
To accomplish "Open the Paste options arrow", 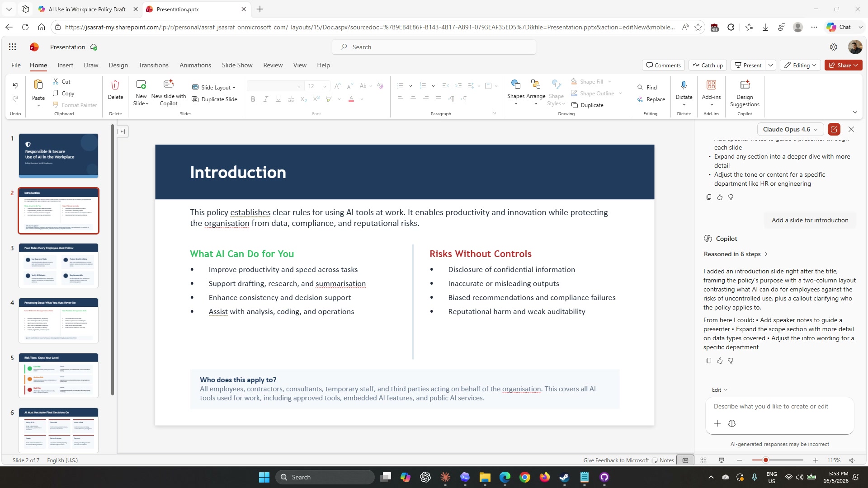I will [x=38, y=105].
